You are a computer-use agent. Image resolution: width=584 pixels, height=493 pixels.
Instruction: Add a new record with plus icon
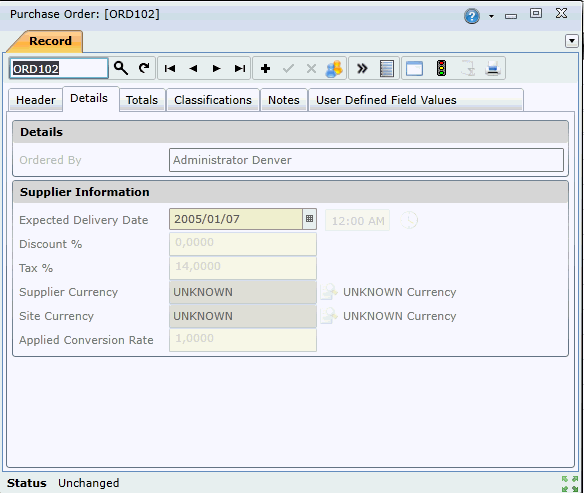pyautogui.click(x=266, y=69)
